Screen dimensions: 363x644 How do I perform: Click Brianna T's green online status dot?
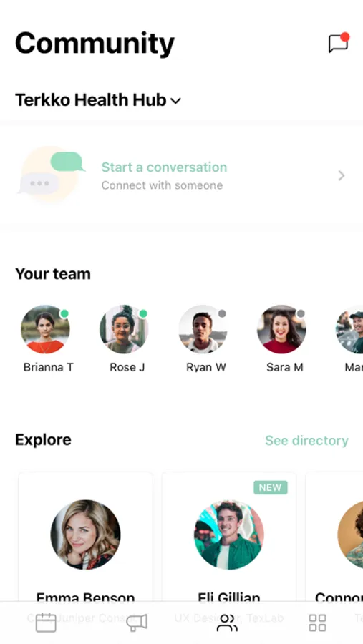coord(64,314)
